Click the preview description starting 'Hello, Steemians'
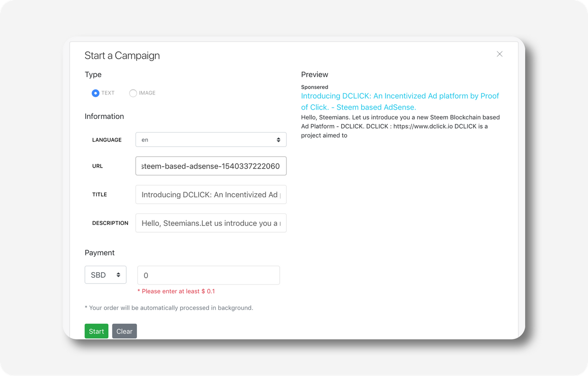Screen dimensions: 588x376 [400, 126]
